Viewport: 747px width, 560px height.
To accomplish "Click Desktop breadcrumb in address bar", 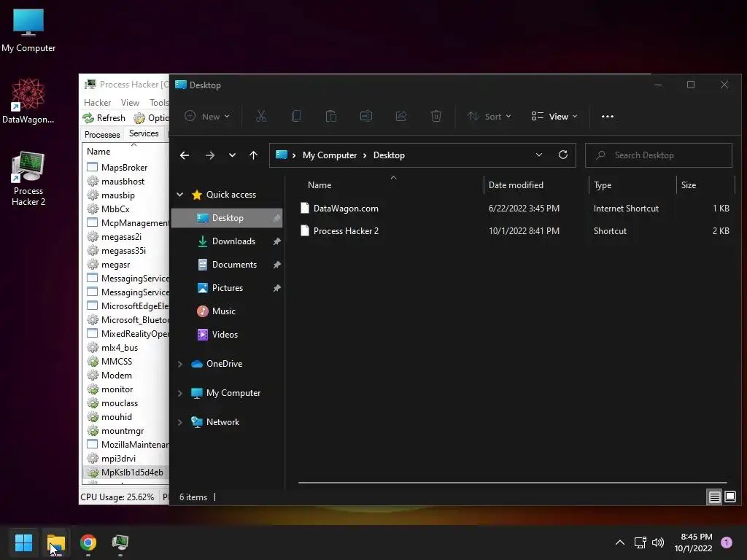I will point(389,155).
